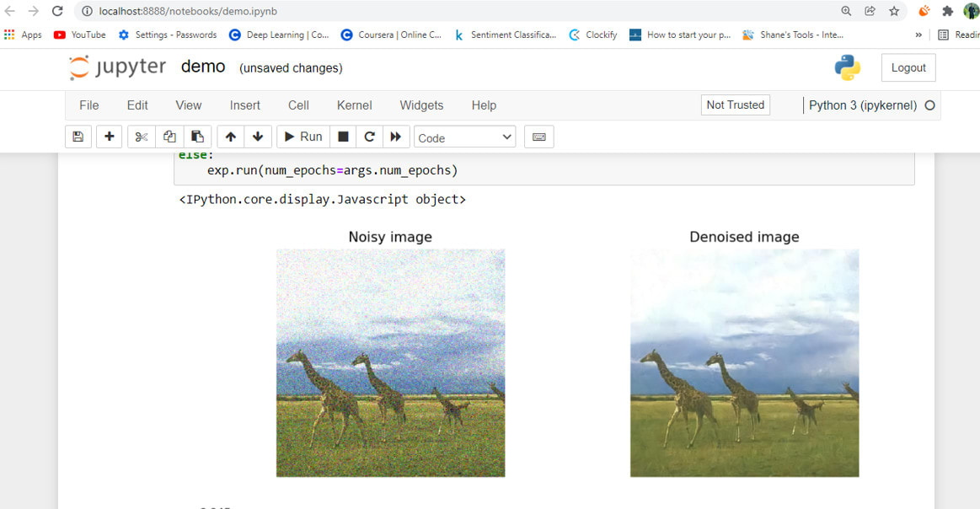Image resolution: width=980 pixels, height=509 pixels.
Task: Cut selected cells with the scissors icon
Action: pyautogui.click(x=142, y=137)
